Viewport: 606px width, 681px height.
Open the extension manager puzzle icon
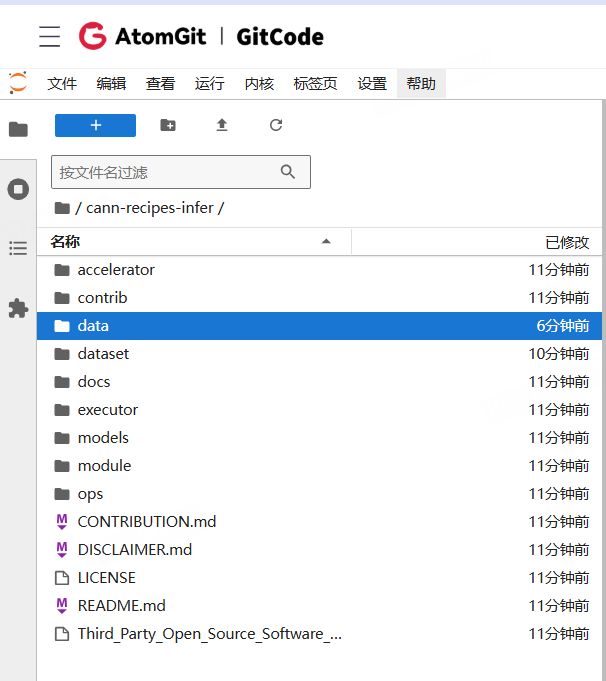tap(18, 308)
